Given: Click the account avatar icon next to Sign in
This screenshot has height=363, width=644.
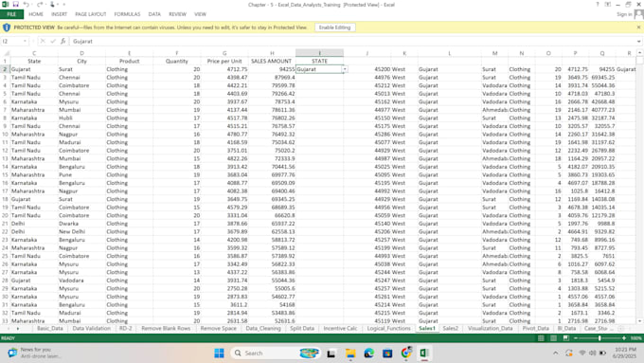Looking at the screenshot, I should [638, 14].
